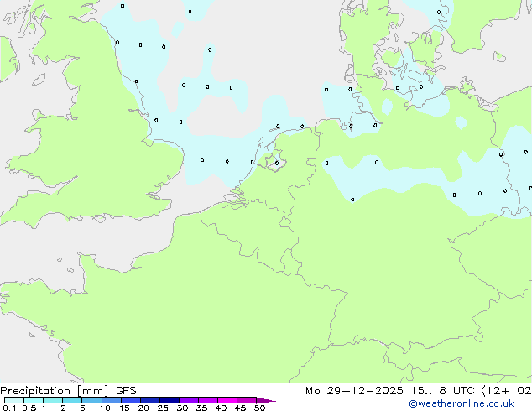This screenshot has width=532, height=411.
Task: Click the '0.1' legend scale number
Action: tap(9, 408)
